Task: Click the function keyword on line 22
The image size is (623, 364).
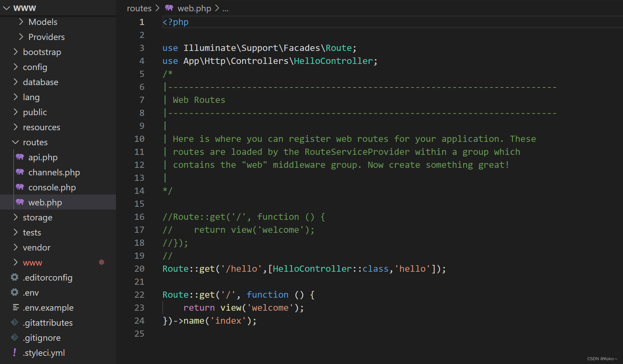Action: coord(267,295)
